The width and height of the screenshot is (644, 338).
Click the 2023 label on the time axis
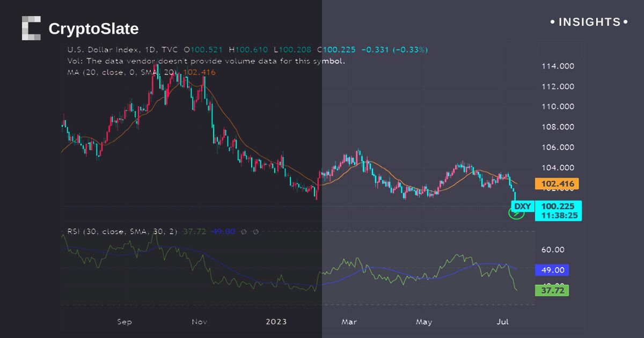276,322
